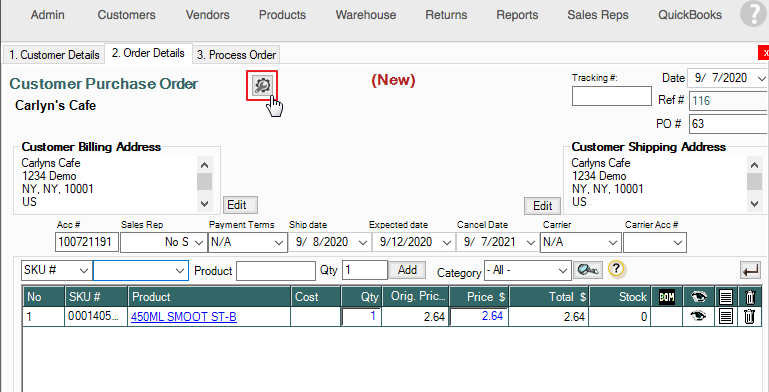Open the QuickBooks menu

tap(690, 15)
